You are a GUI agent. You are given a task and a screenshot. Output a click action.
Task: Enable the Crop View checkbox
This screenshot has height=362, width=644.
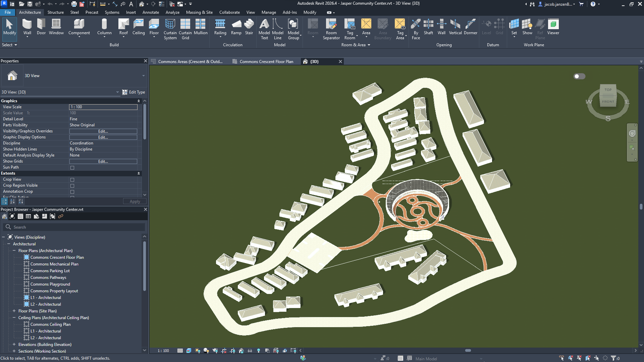coord(72,180)
